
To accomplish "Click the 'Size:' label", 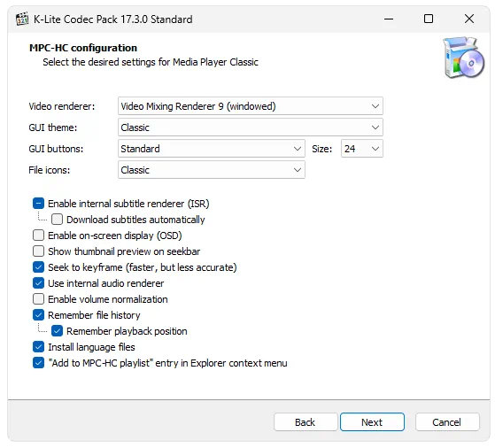I will pos(322,149).
